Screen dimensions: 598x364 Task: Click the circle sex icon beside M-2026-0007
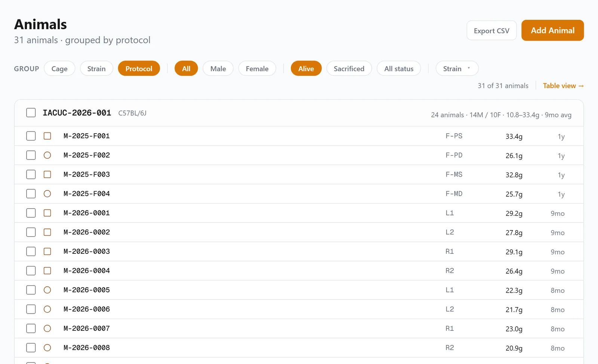pos(47,329)
